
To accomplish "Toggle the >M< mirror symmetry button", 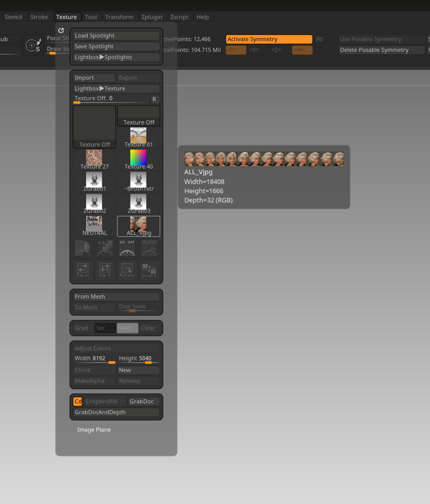I will click(x=302, y=50).
